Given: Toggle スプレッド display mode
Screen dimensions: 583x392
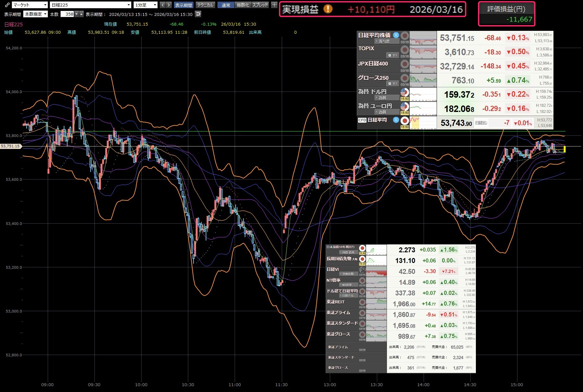Looking at the screenshot, I should coord(260,5).
